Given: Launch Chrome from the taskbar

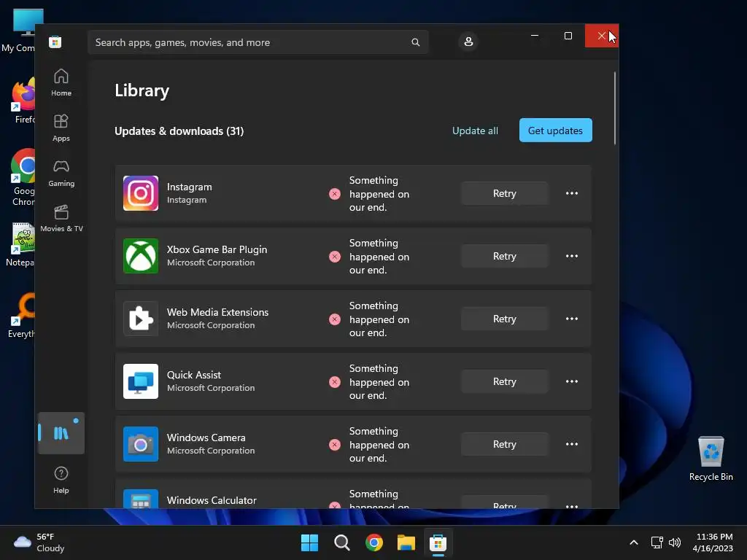Looking at the screenshot, I should [x=374, y=542].
